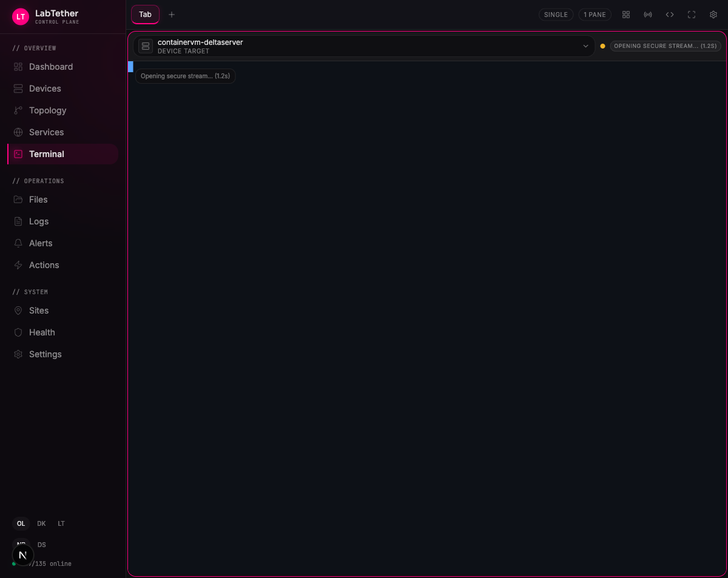Screen dimensions: 728x578
Task: Go to Sites under System
Action: [x=62, y=311]
